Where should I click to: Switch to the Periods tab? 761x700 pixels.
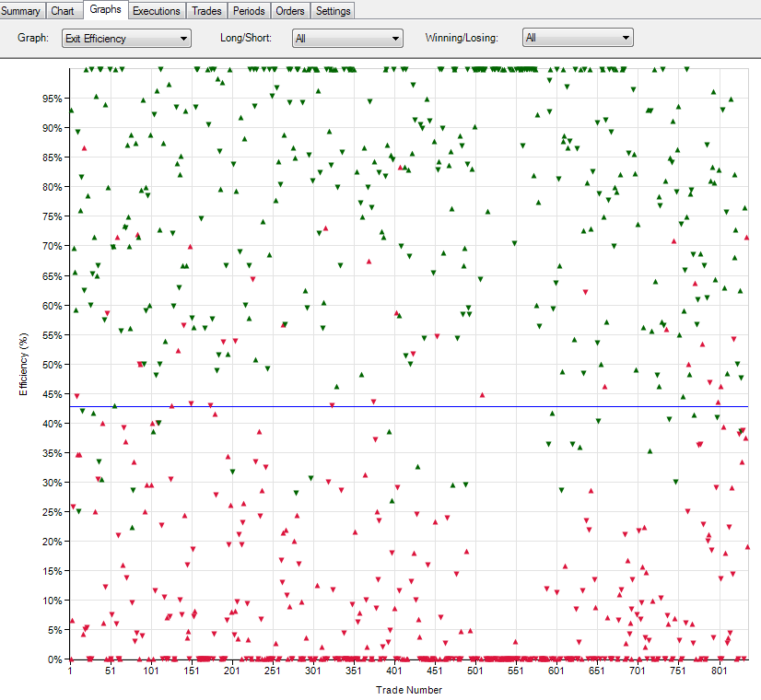pyautogui.click(x=249, y=11)
